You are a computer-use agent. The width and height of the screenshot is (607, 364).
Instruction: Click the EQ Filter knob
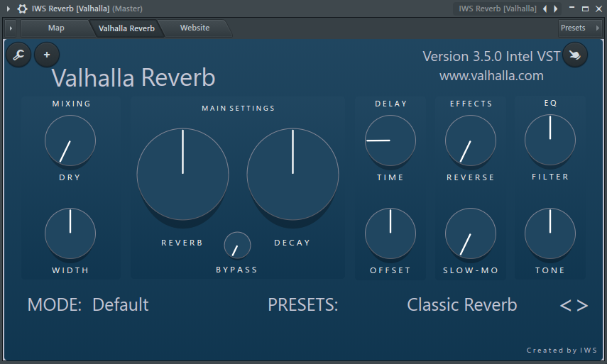click(x=550, y=140)
